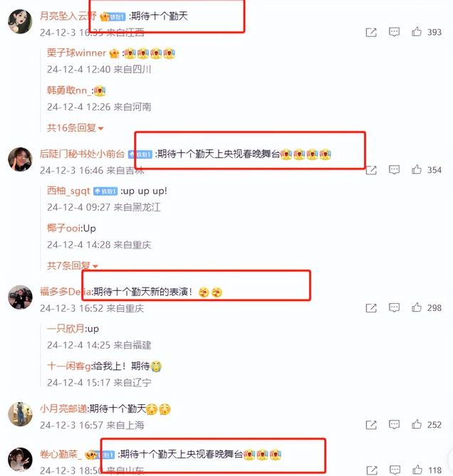Screen dimensions: 453x476
Task: Expand 共7条回复 replies
Action: [x=73, y=265]
